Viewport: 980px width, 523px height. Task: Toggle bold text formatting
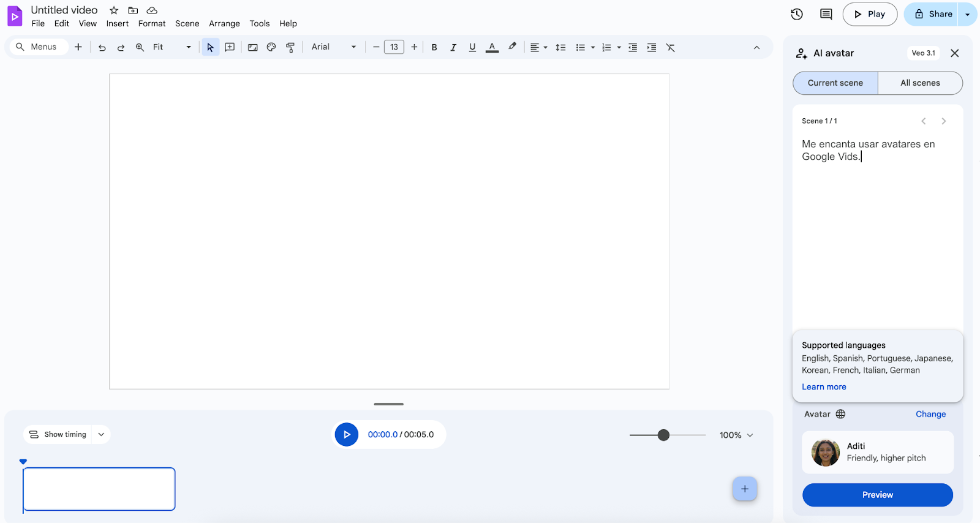pyautogui.click(x=434, y=47)
